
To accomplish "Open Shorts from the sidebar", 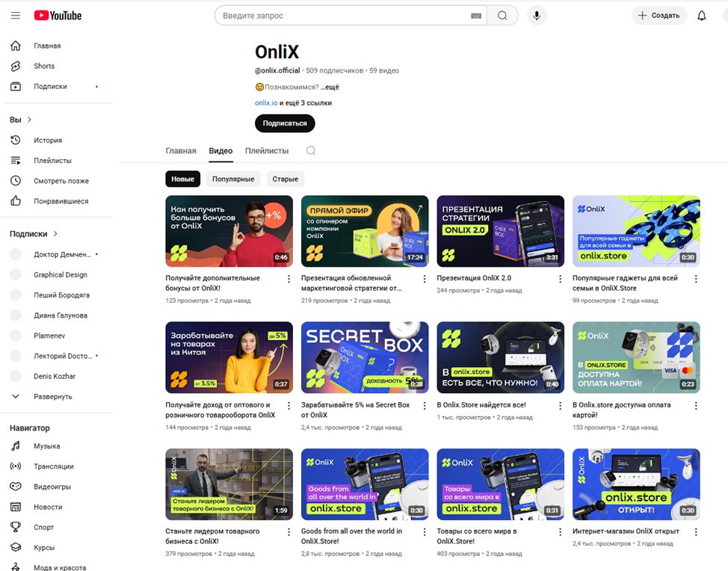I will click(x=43, y=67).
